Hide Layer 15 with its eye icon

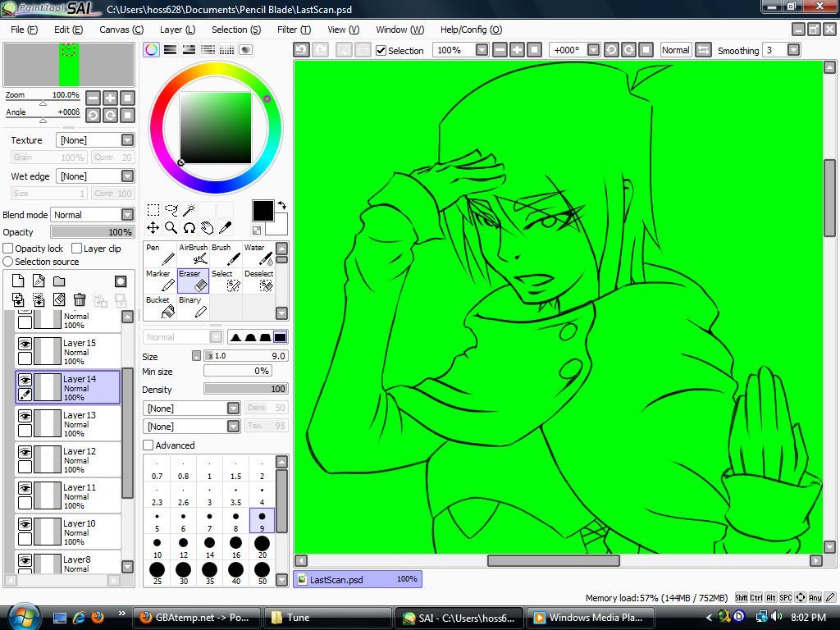point(25,345)
